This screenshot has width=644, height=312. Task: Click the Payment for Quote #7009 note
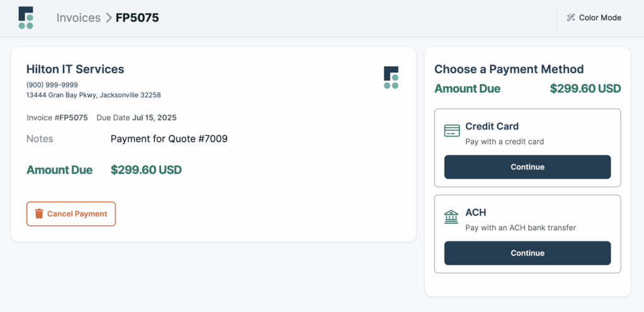pyautogui.click(x=169, y=139)
